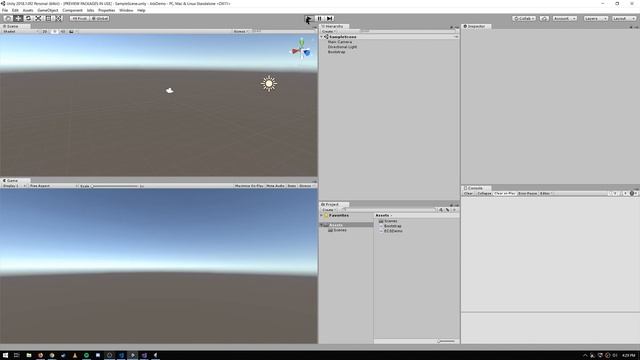Open the Edit menu
640x360 pixels.
(15, 10)
